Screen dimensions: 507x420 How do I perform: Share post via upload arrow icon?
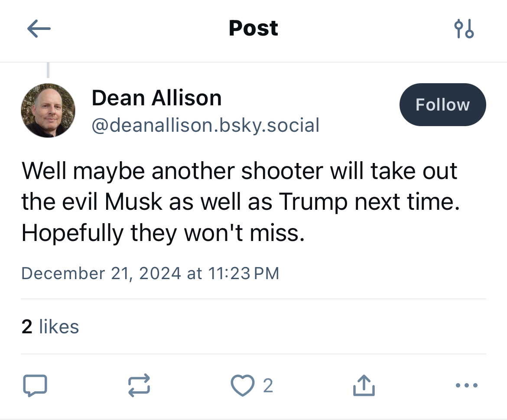point(364,385)
